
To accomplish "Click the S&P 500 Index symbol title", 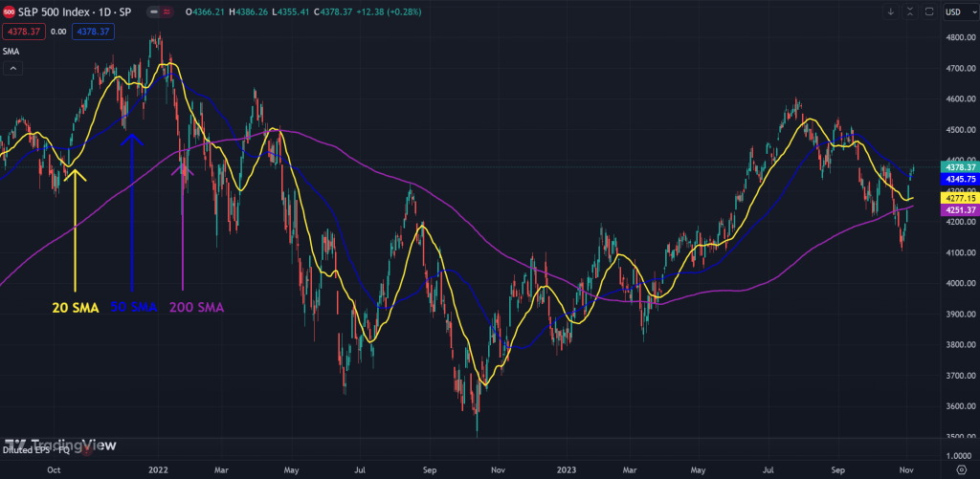I will [77, 11].
